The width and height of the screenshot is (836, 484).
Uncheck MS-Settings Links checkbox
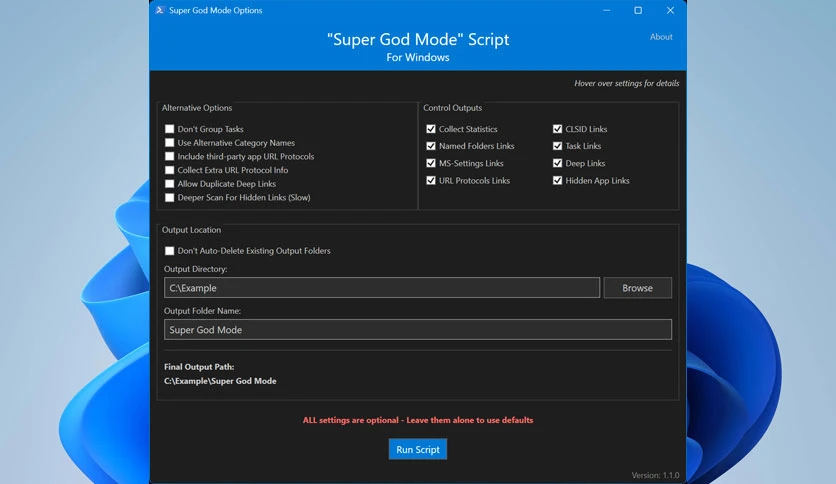point(431,163)
